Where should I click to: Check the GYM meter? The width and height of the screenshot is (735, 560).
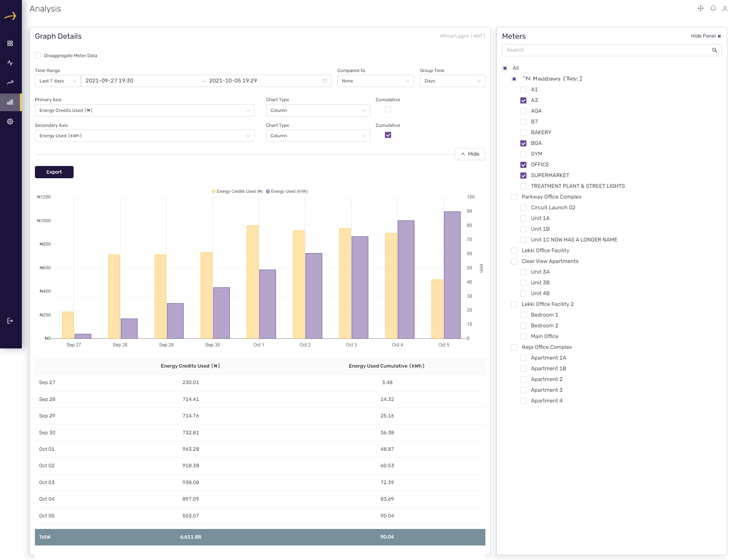click(x=523, y=154)
